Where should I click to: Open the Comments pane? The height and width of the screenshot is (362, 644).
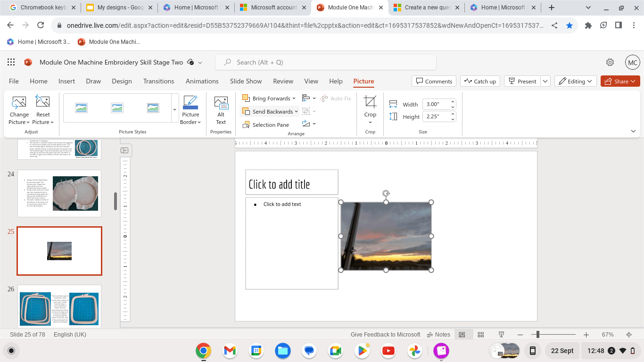click(434, 81)
